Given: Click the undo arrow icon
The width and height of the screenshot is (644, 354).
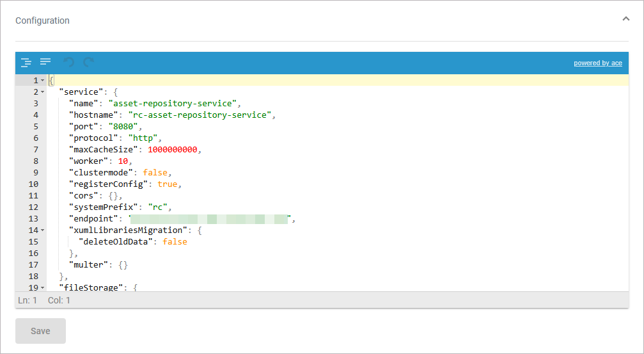Looking at the screenshot, I should [69, 62].
